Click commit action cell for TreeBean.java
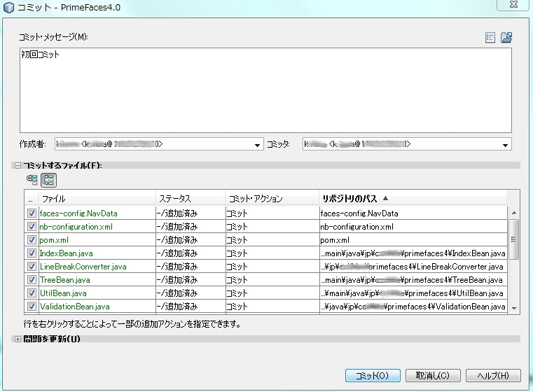The width and height of the screenshot is (533, 392). tap(272, 279)
